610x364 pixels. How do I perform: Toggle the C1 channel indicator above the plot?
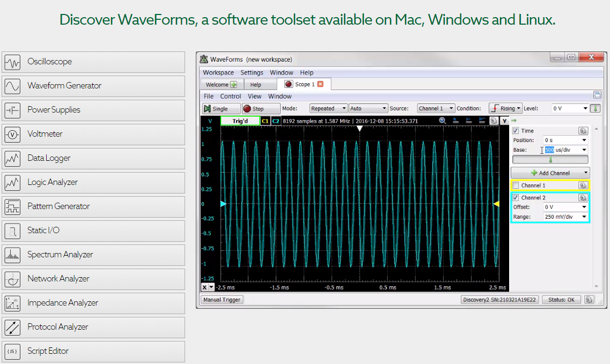[265, 121]
